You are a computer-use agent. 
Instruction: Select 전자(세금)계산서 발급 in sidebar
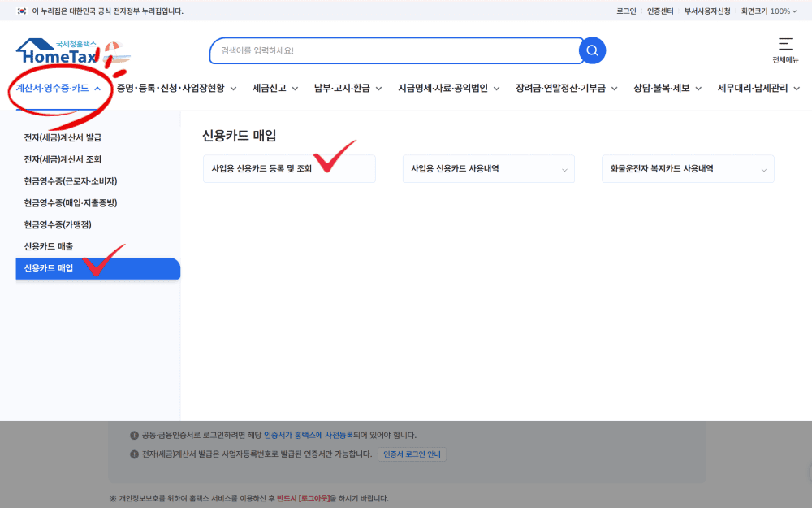63,137
